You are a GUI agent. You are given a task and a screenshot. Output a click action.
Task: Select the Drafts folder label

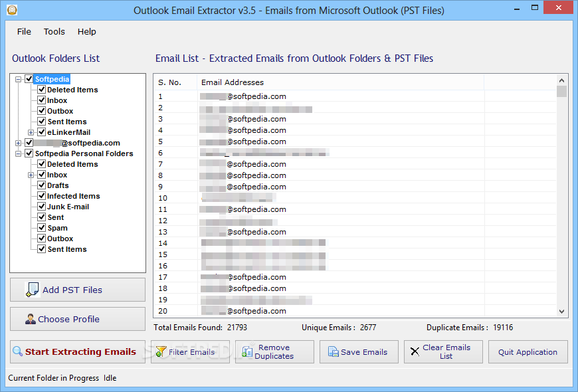[58, 185]
